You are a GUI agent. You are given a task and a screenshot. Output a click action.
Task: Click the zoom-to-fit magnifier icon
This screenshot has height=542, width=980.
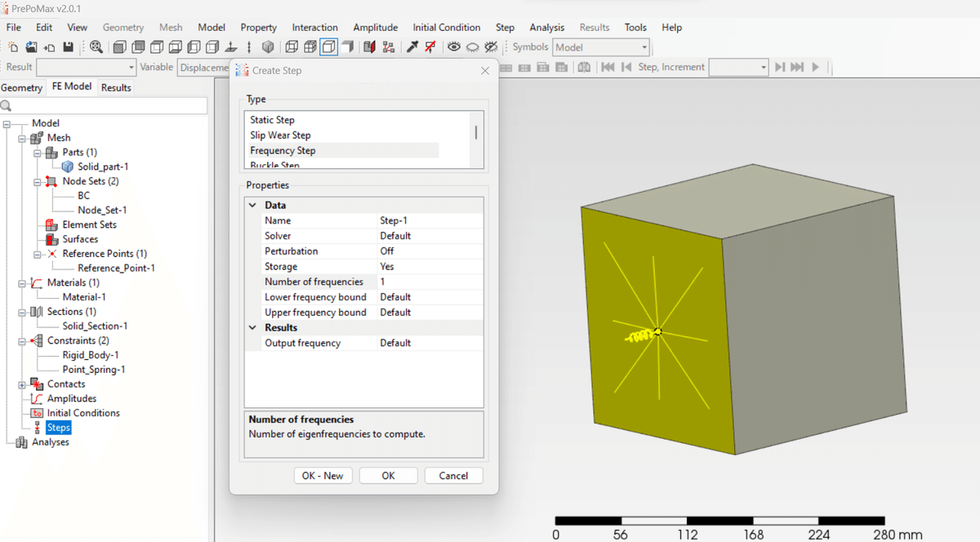[x=96, y=47]
